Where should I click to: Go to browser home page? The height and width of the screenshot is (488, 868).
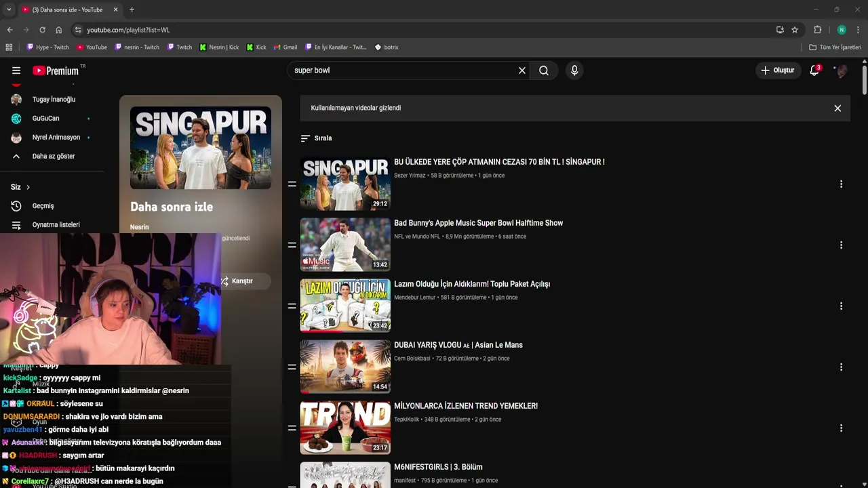[x=58, y=30]
